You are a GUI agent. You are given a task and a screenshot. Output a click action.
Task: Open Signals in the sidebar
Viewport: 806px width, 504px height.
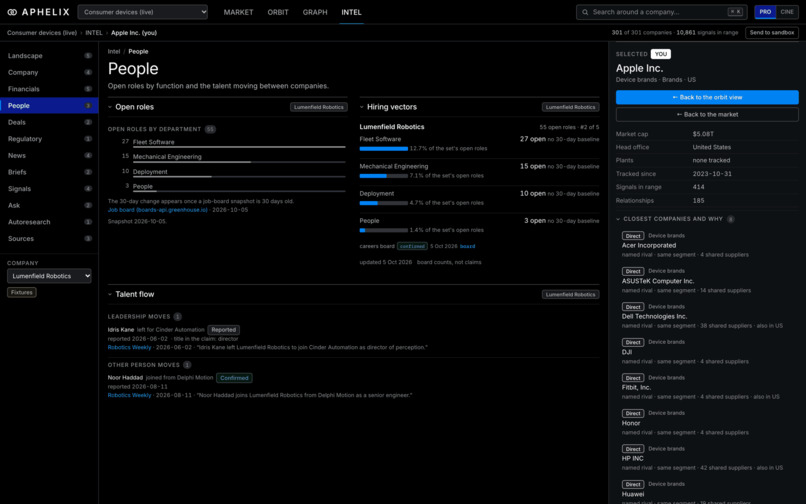point(49,189)
